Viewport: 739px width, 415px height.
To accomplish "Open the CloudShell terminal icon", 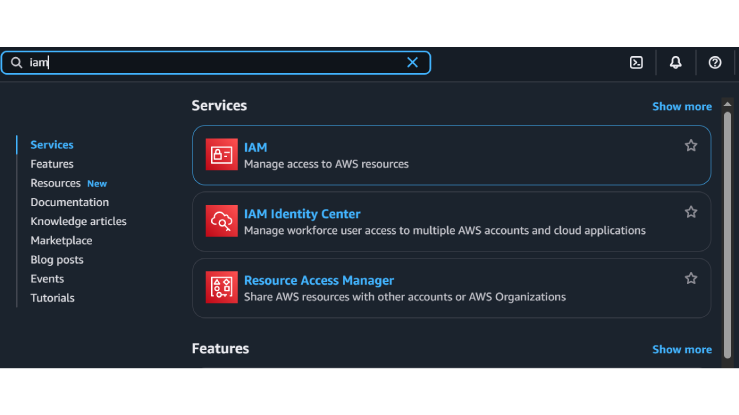I will (x=636, y=62).
